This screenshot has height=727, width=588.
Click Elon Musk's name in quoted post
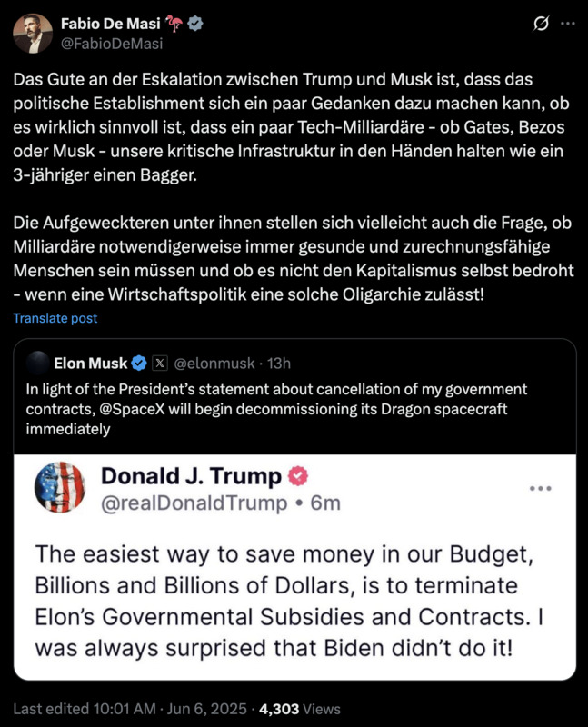click(x=91, y=363)
